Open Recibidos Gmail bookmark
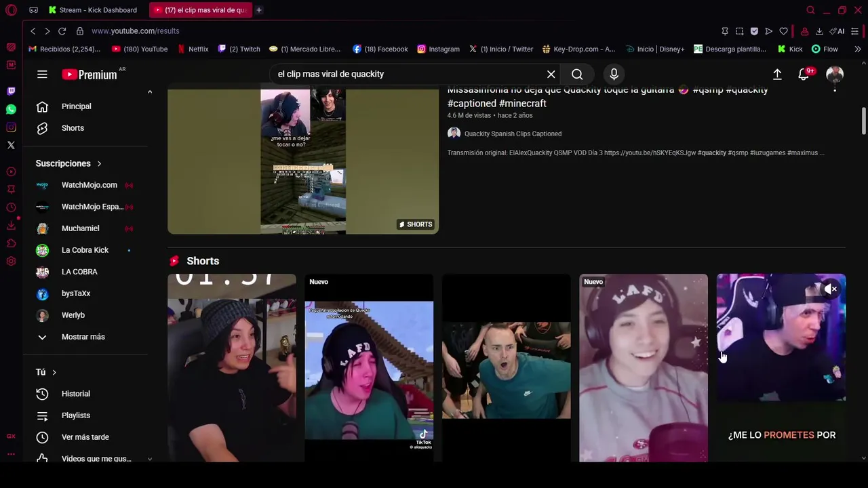The width and height of the screenshot is (868, 488). tap(64, 49)
